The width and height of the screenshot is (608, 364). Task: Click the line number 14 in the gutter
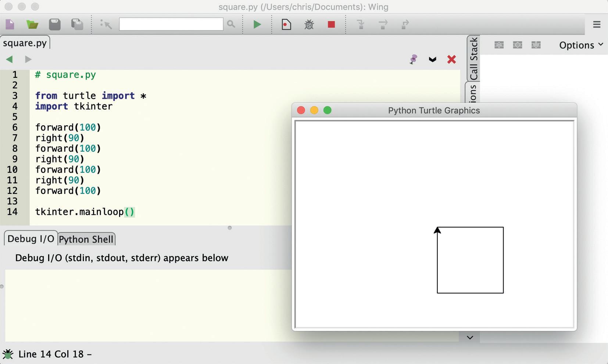click(x=12, y=212)
